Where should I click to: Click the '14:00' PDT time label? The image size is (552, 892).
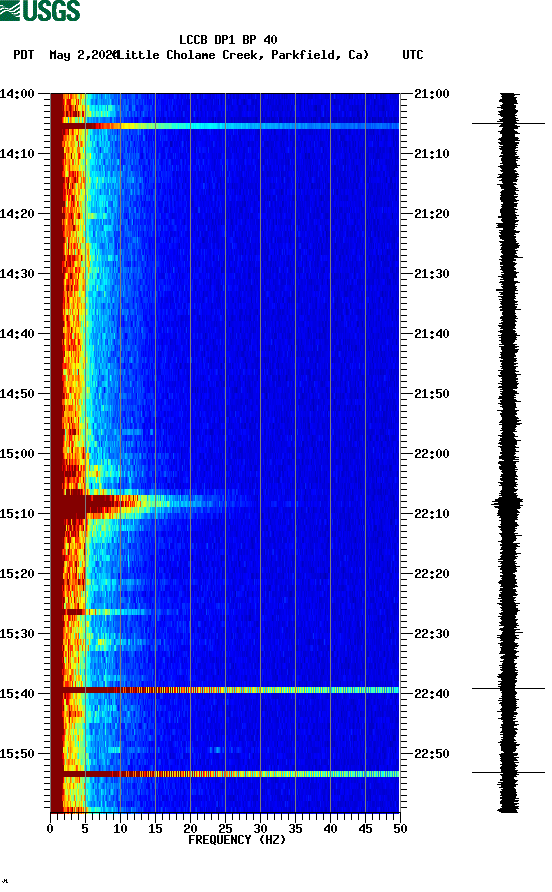tap(17, 94)
